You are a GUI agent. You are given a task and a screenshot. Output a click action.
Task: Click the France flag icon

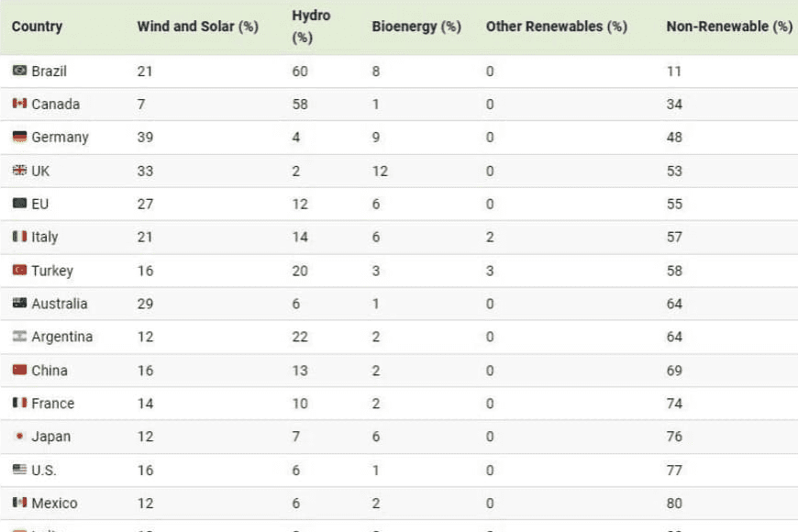(19, 404)
